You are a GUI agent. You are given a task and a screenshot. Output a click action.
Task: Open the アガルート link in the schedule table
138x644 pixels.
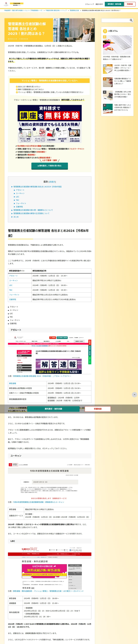(x=13, y=276)
